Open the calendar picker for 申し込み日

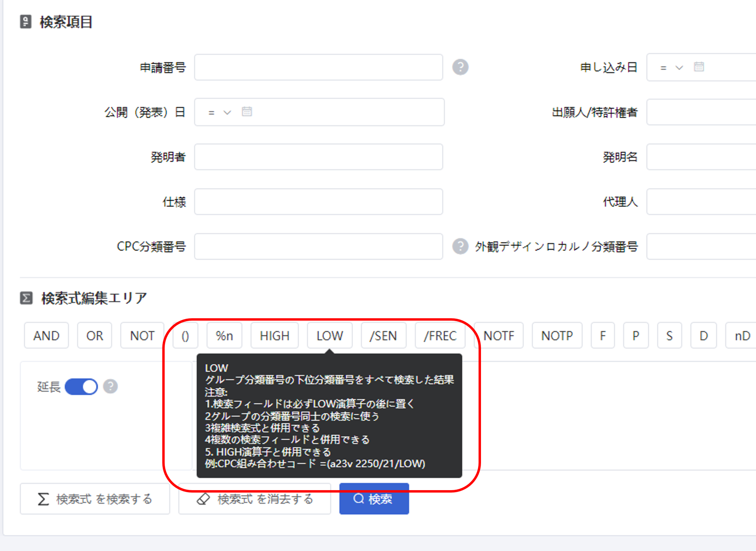click(x=700, y=67)
